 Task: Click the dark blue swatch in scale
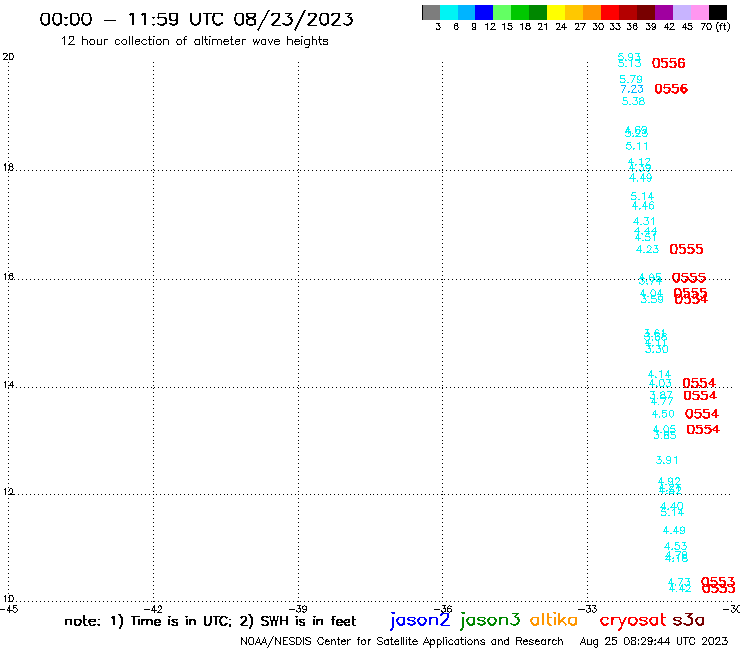pyautogui.click(x=484, y=12)
